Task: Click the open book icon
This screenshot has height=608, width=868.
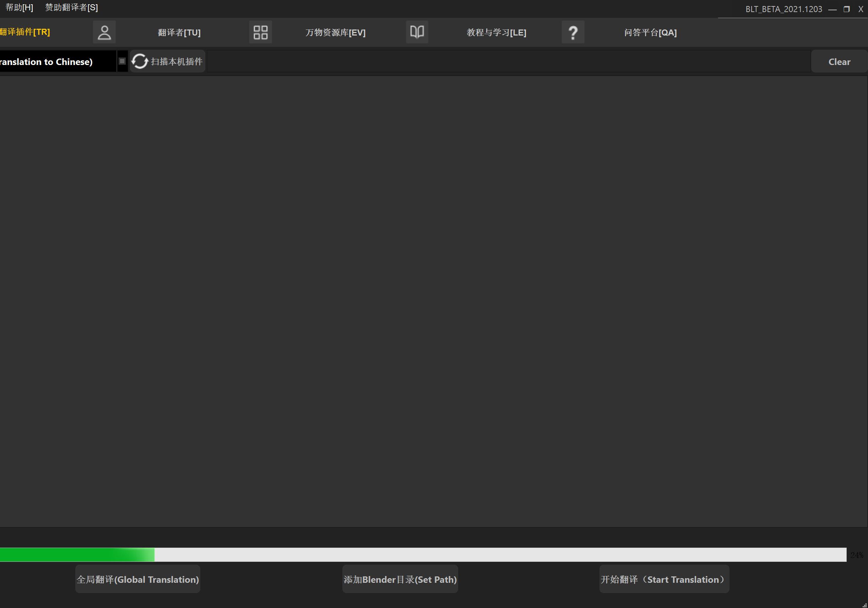Action: coord(417,32)
